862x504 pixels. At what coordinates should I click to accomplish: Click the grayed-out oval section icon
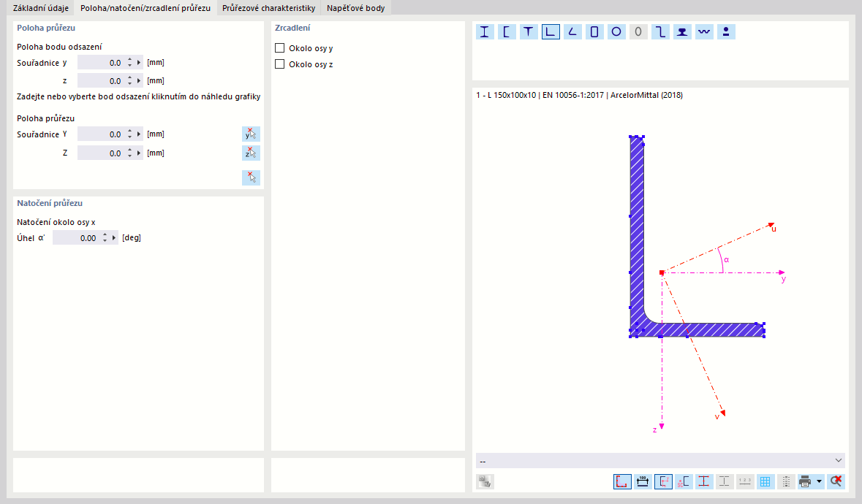638,32
